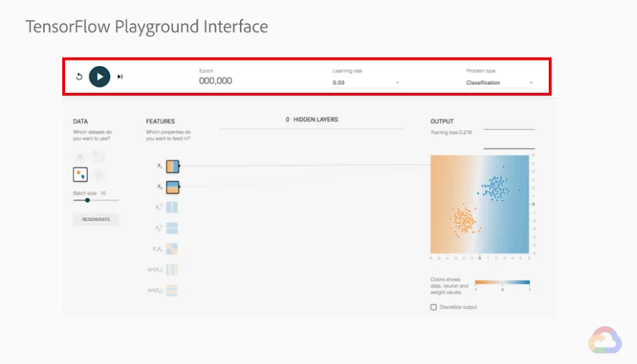Click the Epoch counter 000,000
Screen dimensions: 637x364
[x=215, y=81]
